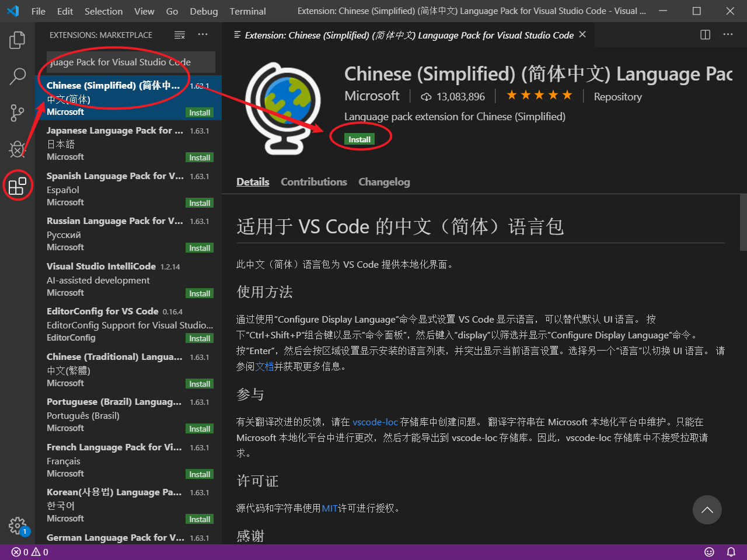747x560 pixels.
Task: Install Visual Studio IntelliCode
Action: [x=200, y=293]
